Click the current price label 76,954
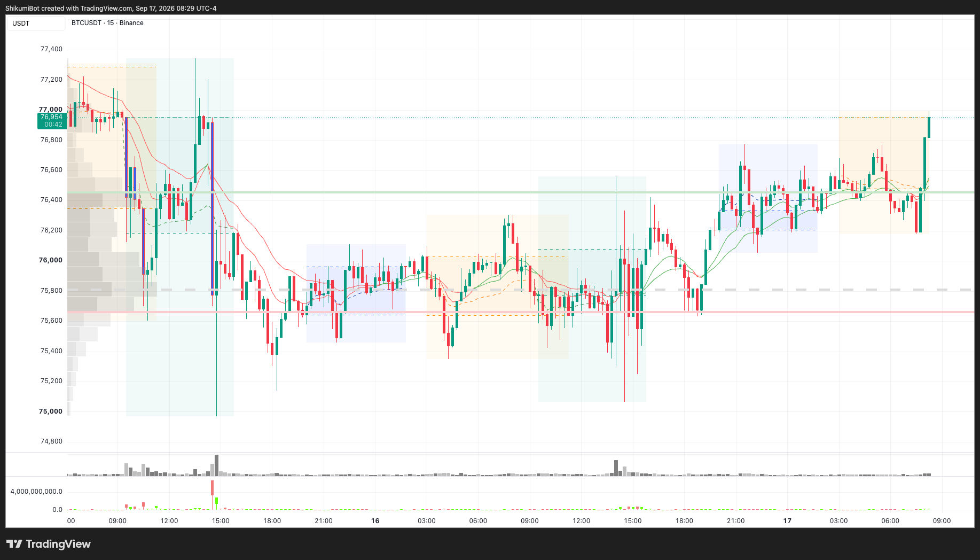 click(52, 120)
